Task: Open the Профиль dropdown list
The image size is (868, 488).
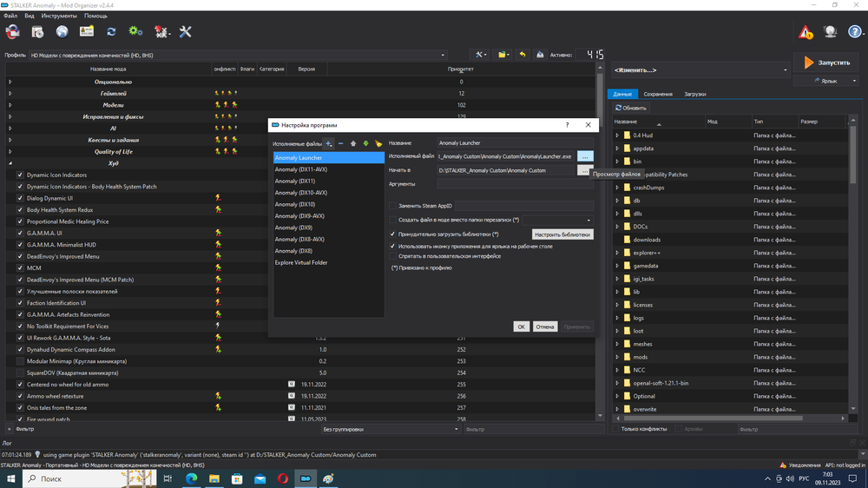Action: tap(236, 55)
